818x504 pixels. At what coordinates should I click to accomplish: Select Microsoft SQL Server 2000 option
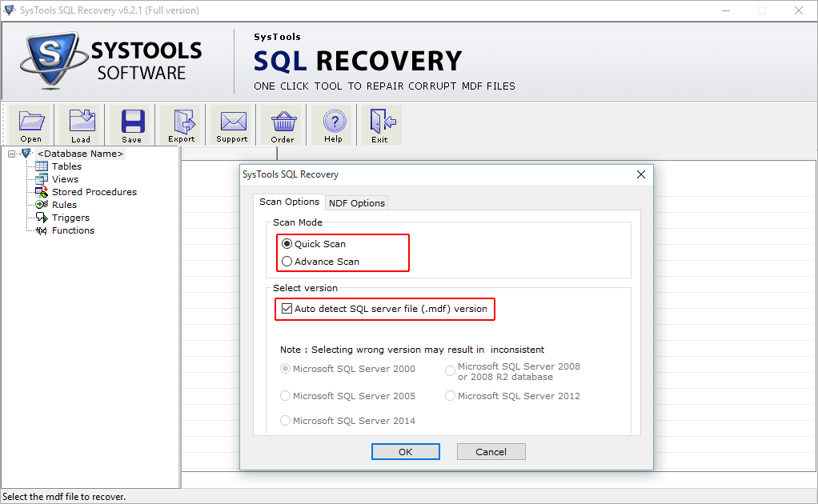286,369
